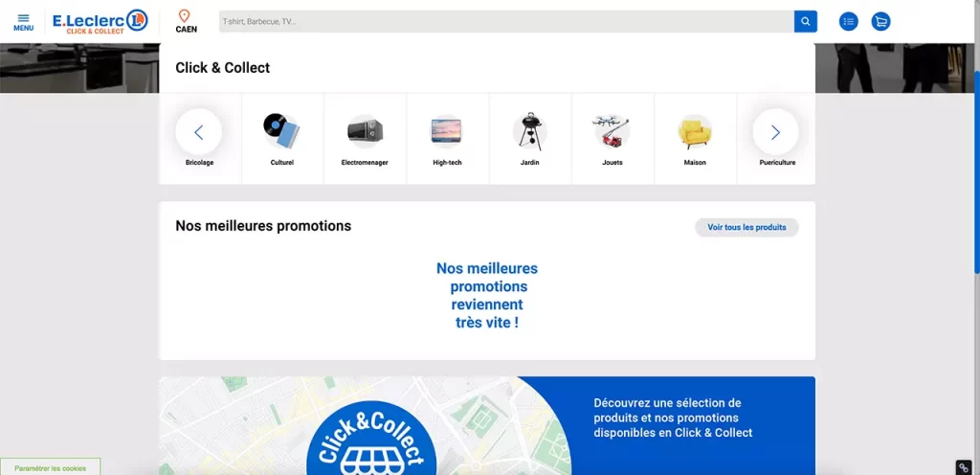Click the link icon in bottom-right corner

coord(964,467)
